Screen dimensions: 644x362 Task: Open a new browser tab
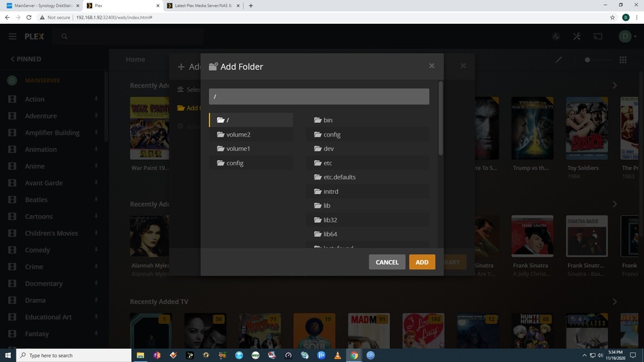coord(251,5)
